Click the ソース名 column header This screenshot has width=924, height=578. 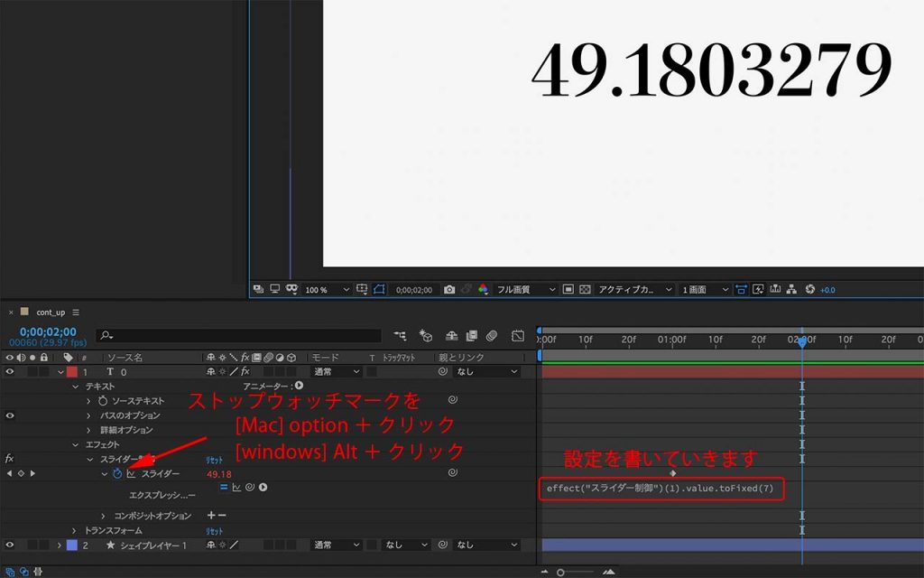(125, 358)
